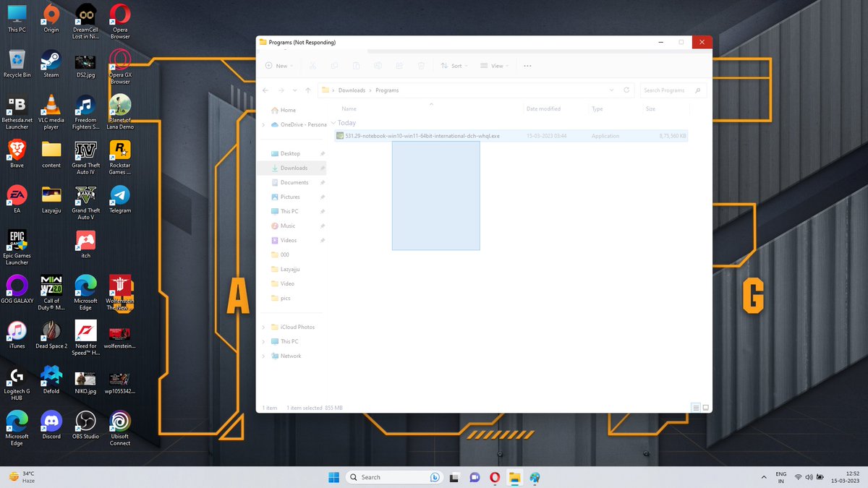Open the View menu
The width and height of the screenshot is (868, 488).
[495, 65]
